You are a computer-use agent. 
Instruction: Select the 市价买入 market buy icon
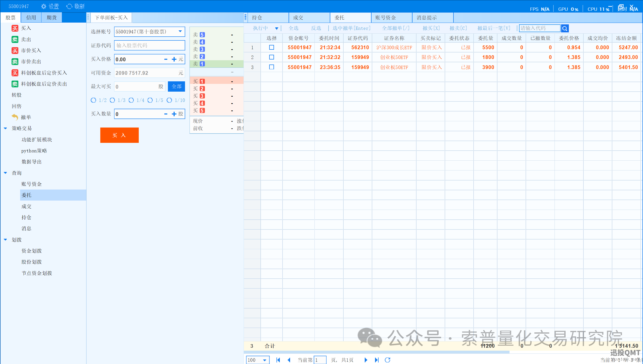15,50
